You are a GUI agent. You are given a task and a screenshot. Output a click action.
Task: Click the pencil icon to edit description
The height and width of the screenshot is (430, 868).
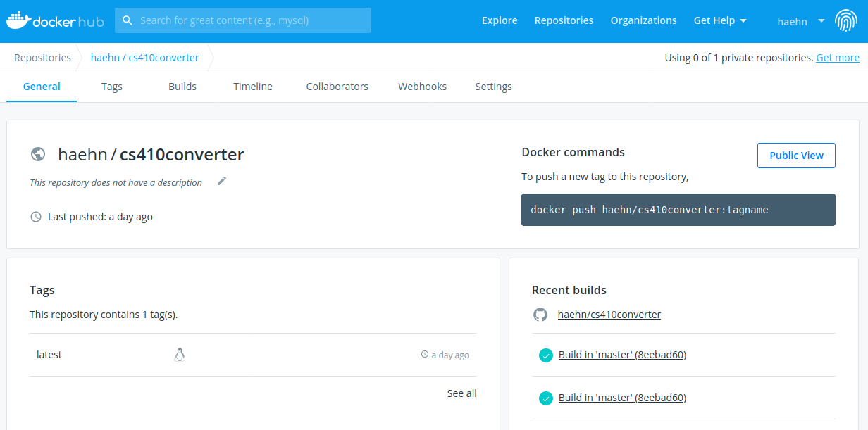pyautogui.click(x=222, y=181)
